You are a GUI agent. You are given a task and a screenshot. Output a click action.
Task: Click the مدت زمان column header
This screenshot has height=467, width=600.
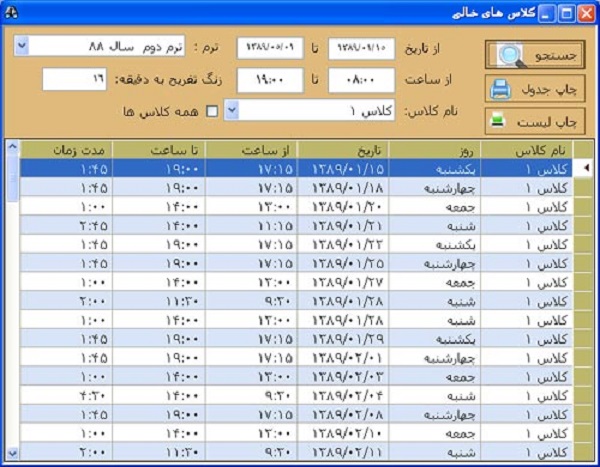coord(67,149)
